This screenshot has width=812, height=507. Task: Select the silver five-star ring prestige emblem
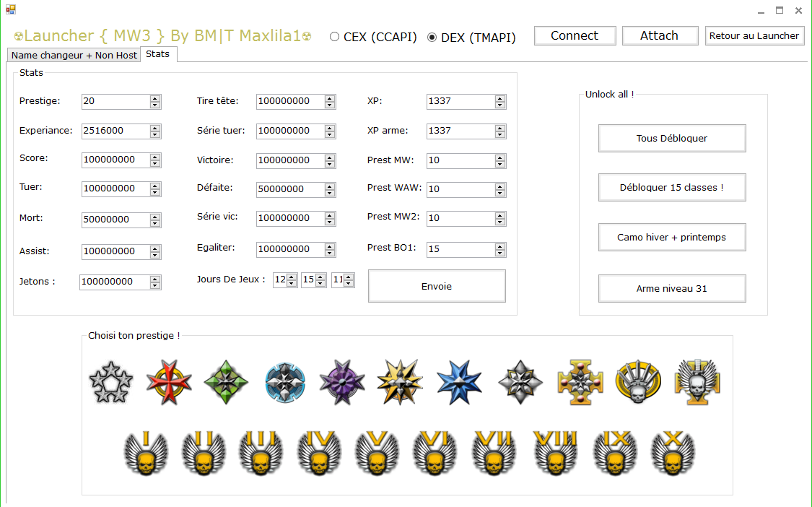(x=111, y=382)
